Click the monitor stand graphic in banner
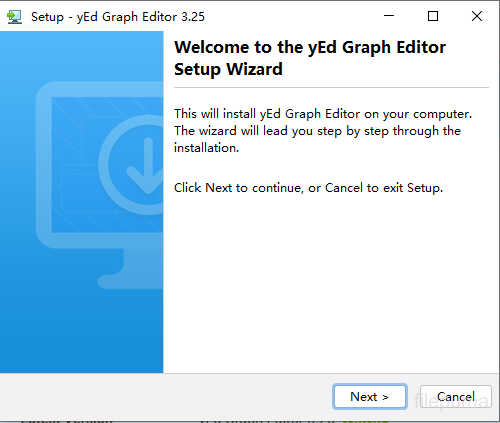Viewport: 500px width, 423px height. point(130,269)
